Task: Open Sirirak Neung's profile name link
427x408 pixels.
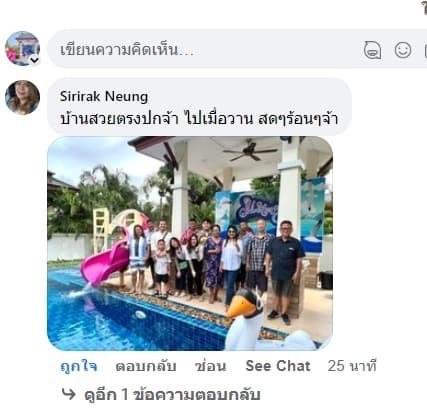Action: [104, 96]
